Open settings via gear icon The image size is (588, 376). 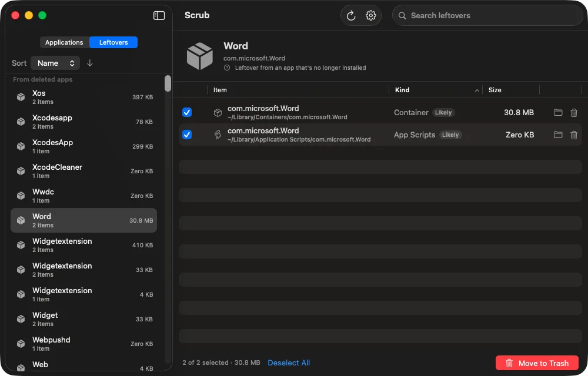click(370, 15)
